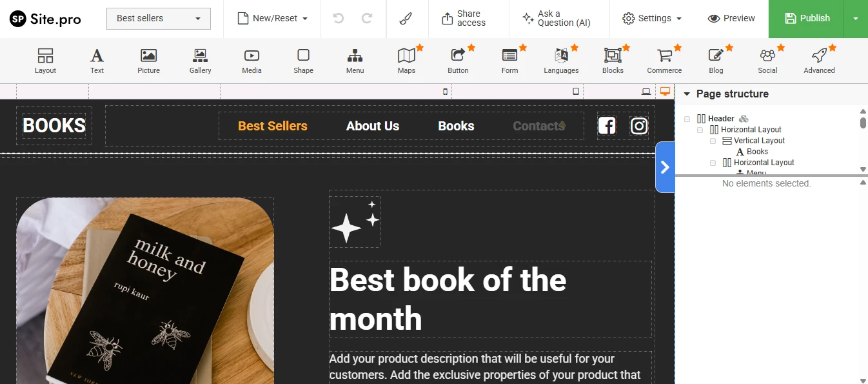The image size is (868, 384).
Task: Publish the website
Action: (x=806, y=19)
